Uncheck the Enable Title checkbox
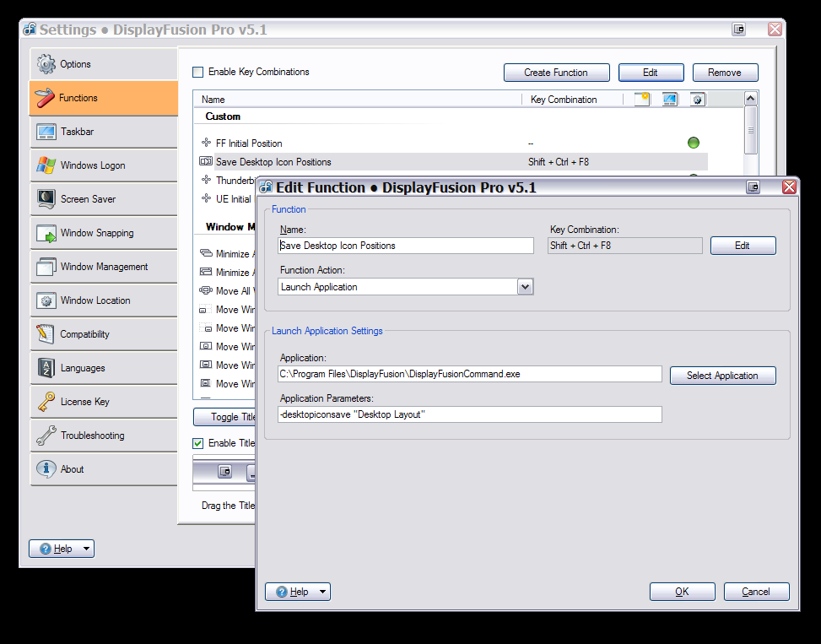The image size is (821, 644). pyautogui.click(x=198, y=443)
